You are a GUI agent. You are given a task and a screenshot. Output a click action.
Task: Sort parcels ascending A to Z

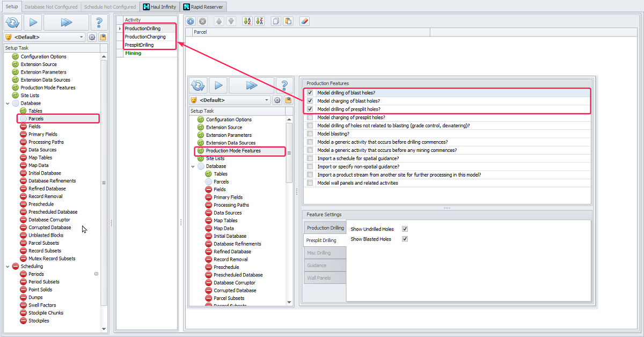247,21
